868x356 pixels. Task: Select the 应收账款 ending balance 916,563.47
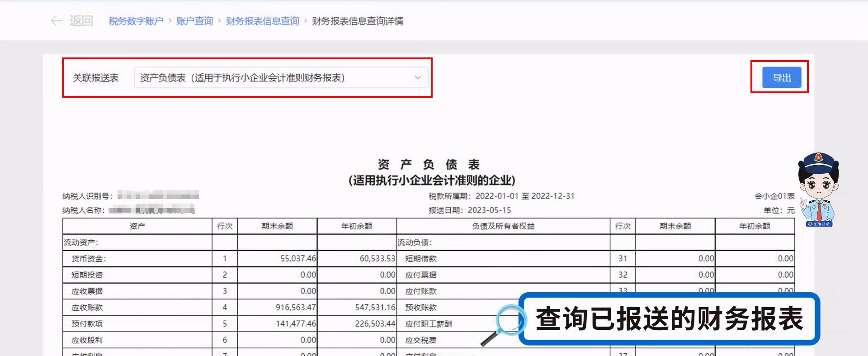pos(296,308)
